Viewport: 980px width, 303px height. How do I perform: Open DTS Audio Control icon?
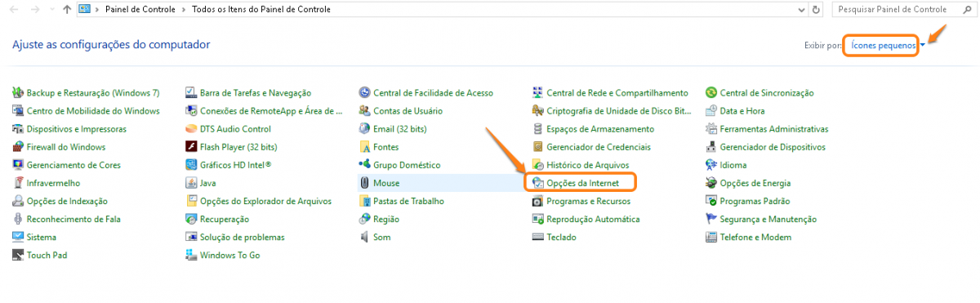coord(191,129)
